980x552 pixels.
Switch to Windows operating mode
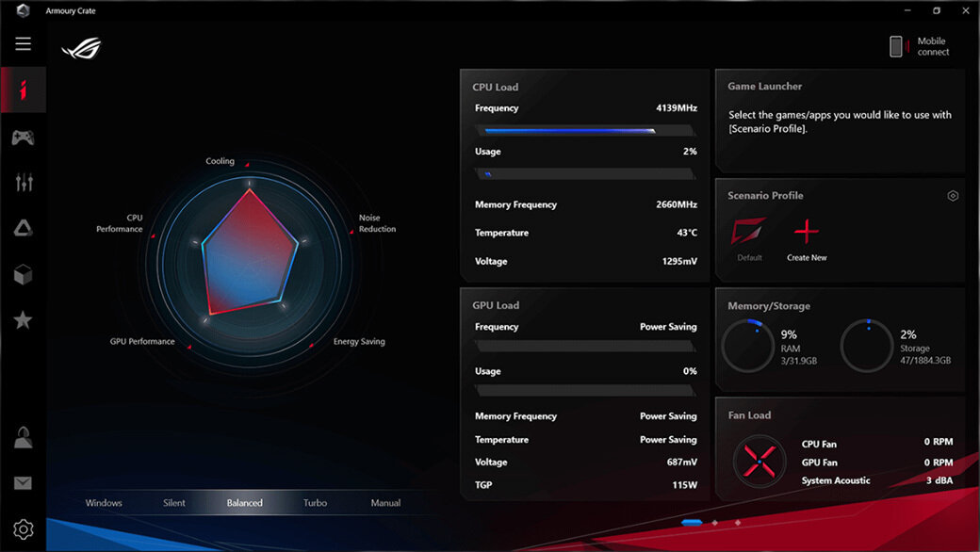click(x=104, y=503)
